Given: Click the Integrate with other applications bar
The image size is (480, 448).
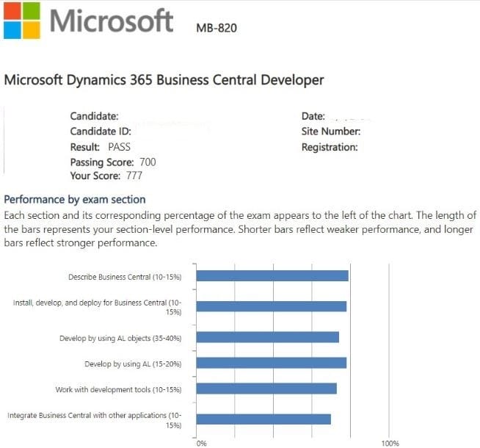Looking at the screenshot, I should click(263, 419).
